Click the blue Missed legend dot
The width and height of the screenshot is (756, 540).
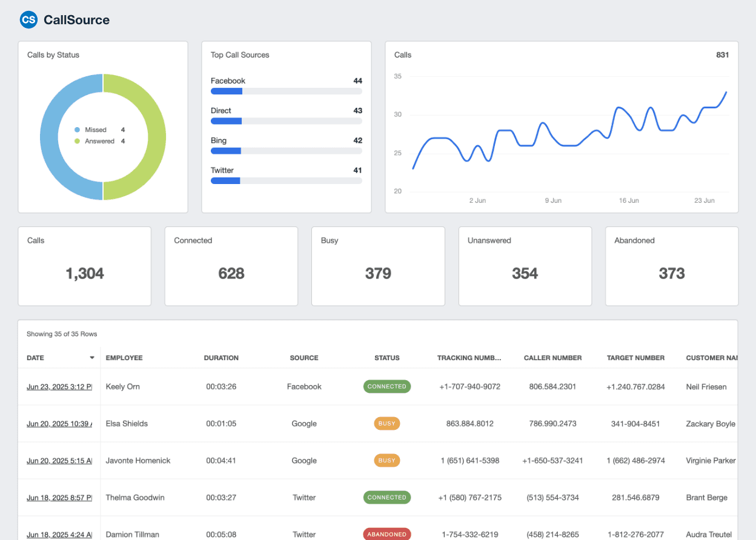(x=76, y=130)
